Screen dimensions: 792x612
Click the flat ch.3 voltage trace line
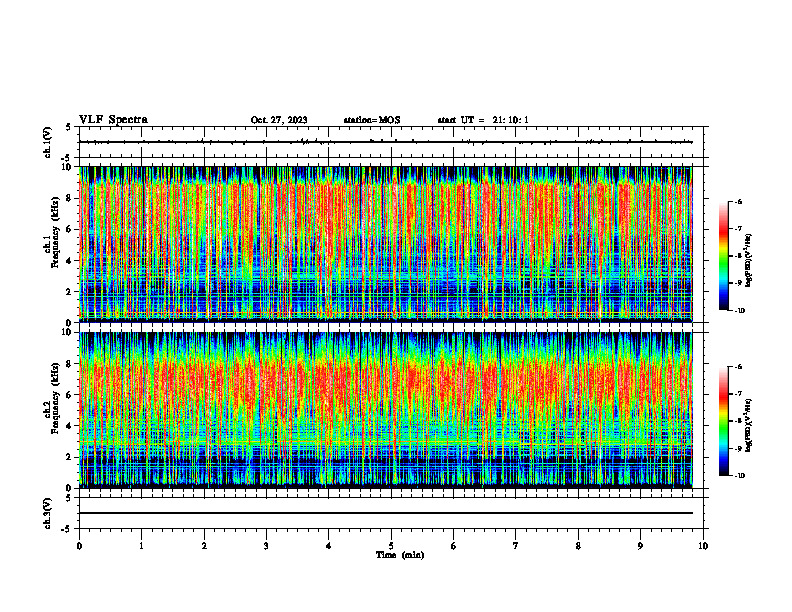[x=386, y=513]
